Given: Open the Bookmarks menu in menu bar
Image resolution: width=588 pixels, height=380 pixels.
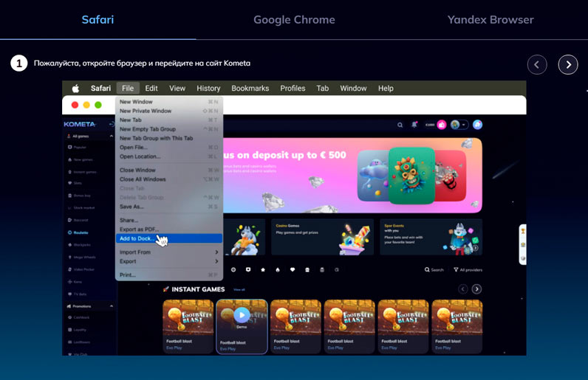Looking at the screenshot, I should pos(250,89).
